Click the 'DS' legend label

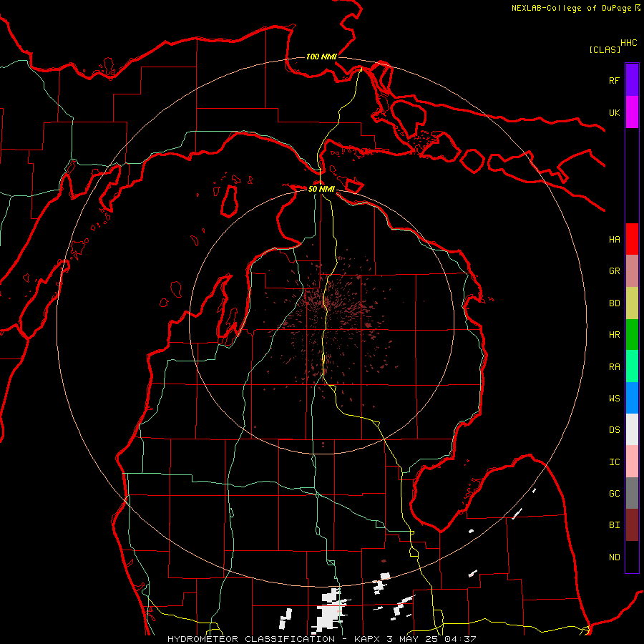click(614, 430)
